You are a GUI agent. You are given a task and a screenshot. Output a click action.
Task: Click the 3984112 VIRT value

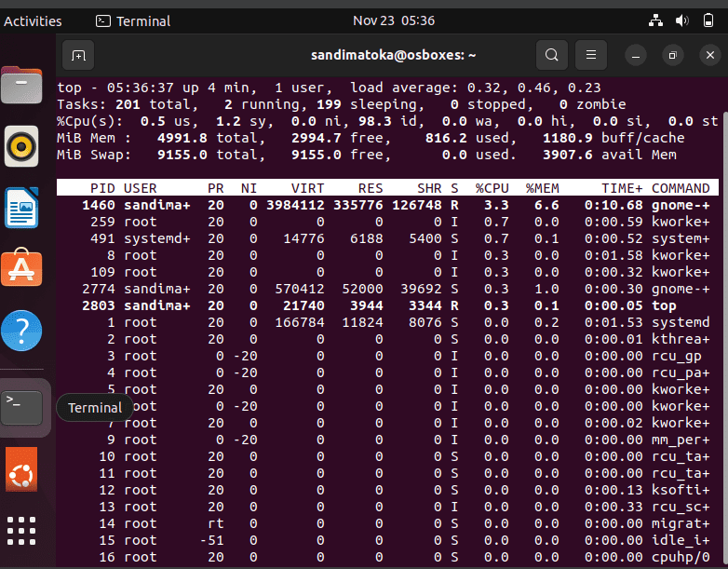tap(295, 205)
